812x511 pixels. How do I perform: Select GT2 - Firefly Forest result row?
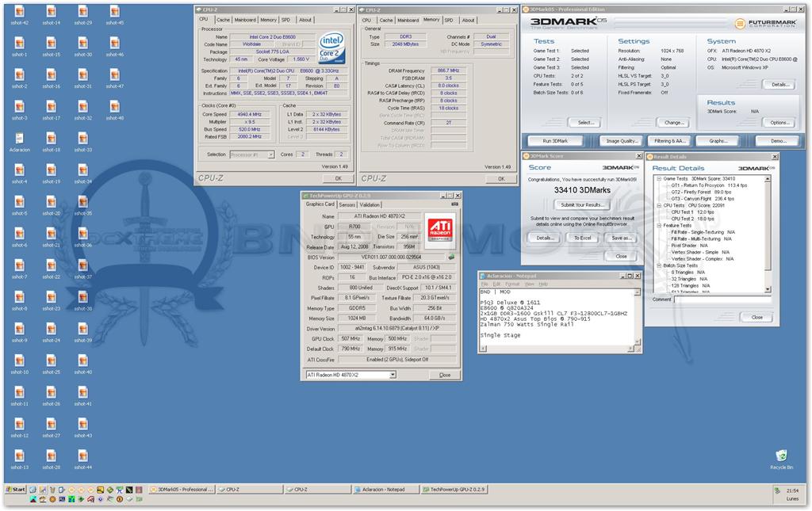click(701, 192)
